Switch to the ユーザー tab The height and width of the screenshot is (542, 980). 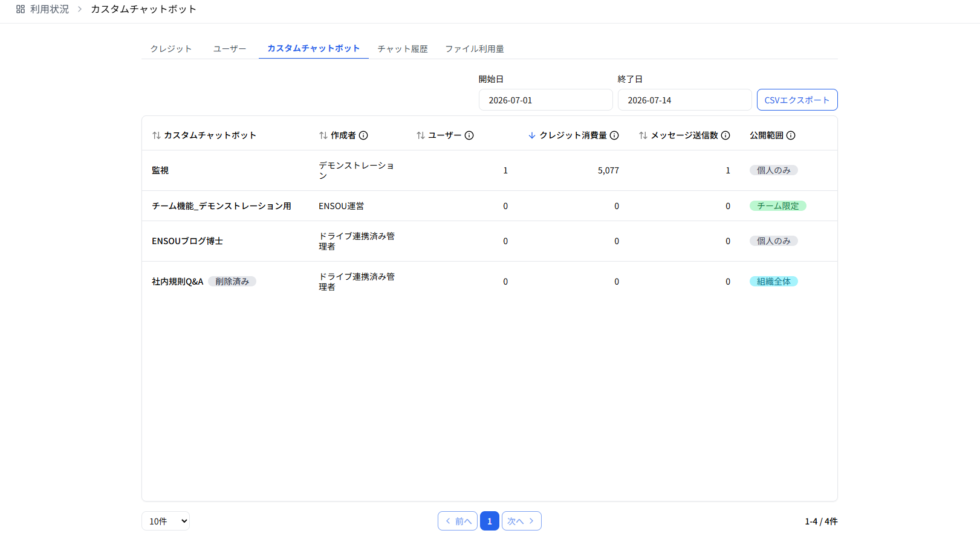[230, 49]
